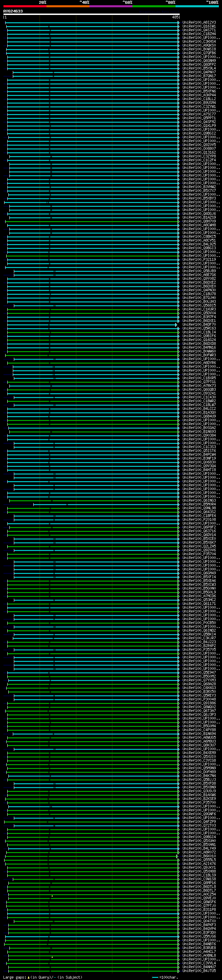This screenshot has height=980, width=222.
Task: Click the purple ~60% identity legend segment
Action: [111, 6]
